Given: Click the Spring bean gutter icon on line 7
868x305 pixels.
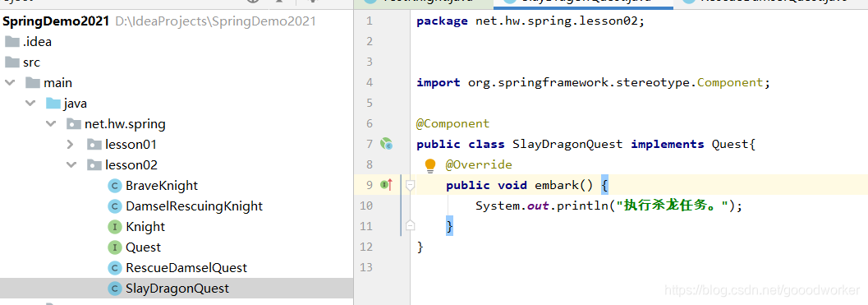Looking at the screenshot, I should 387,144.
